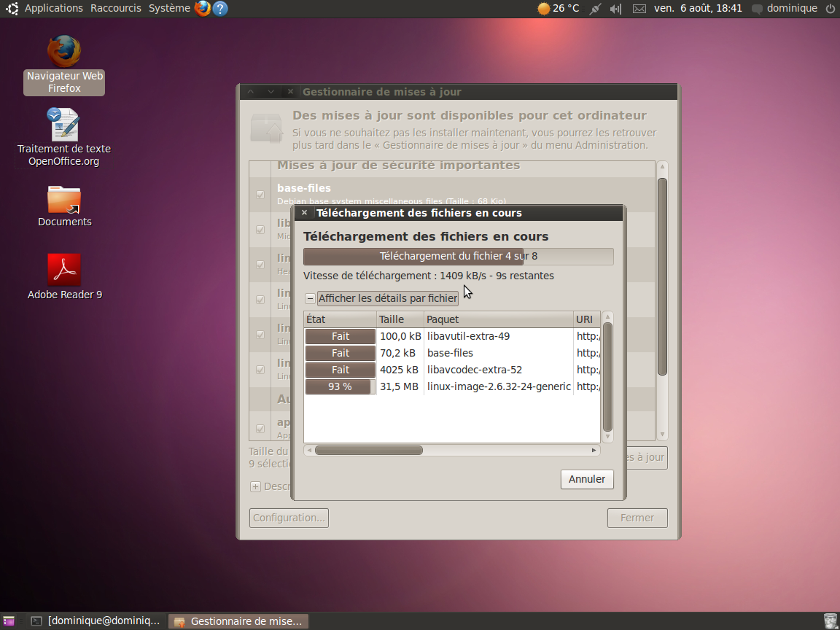Toggle the last visible update checkbox

260,429
